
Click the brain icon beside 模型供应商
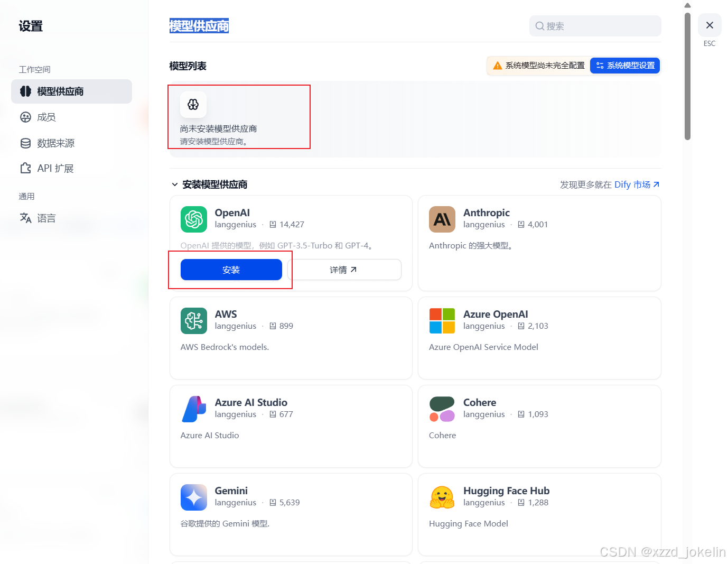(25, 91)
